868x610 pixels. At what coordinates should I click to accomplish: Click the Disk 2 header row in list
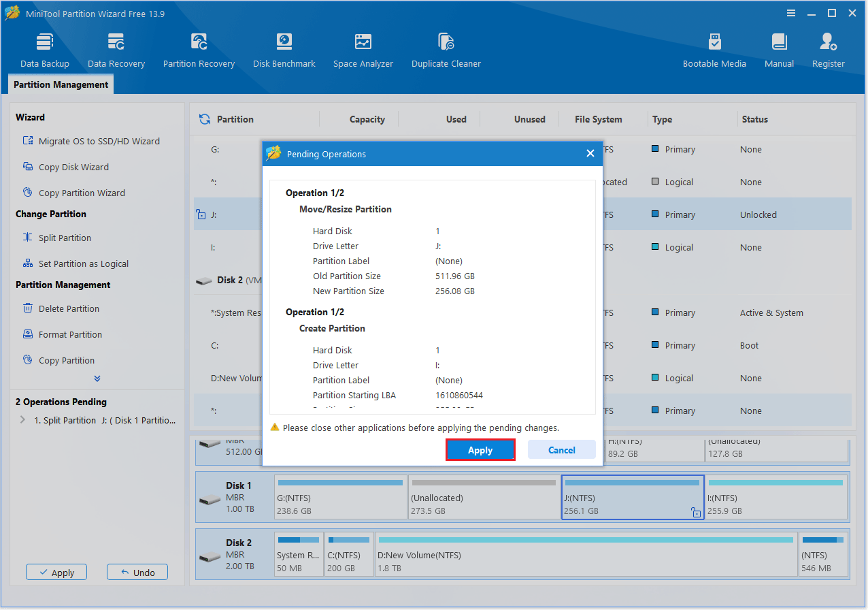tap(522, 280)
